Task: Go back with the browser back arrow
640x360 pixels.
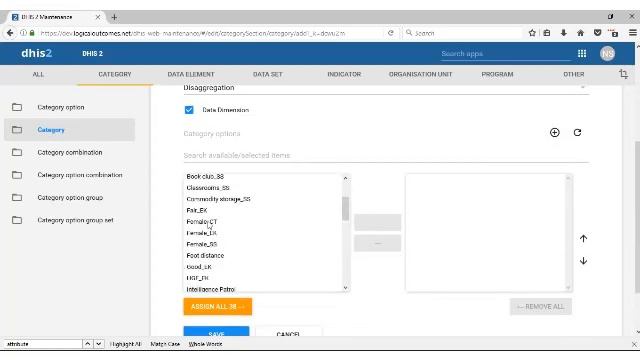Action: click(10, 33)
